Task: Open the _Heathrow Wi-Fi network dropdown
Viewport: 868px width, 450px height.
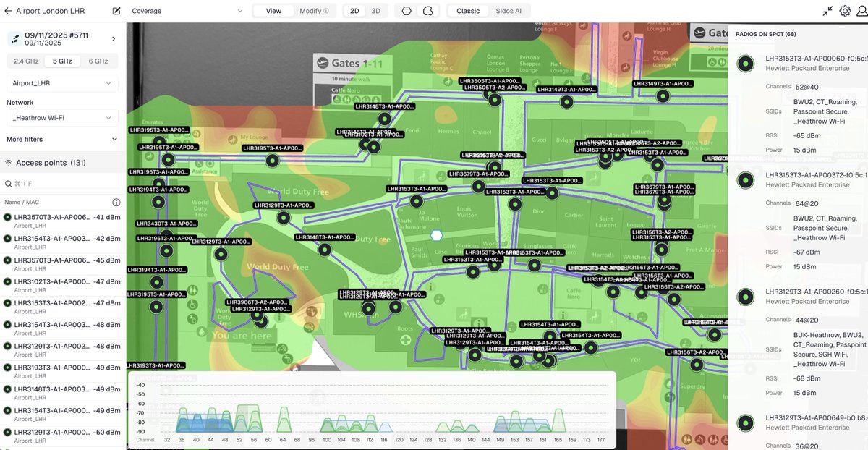Action: [62, 117]
